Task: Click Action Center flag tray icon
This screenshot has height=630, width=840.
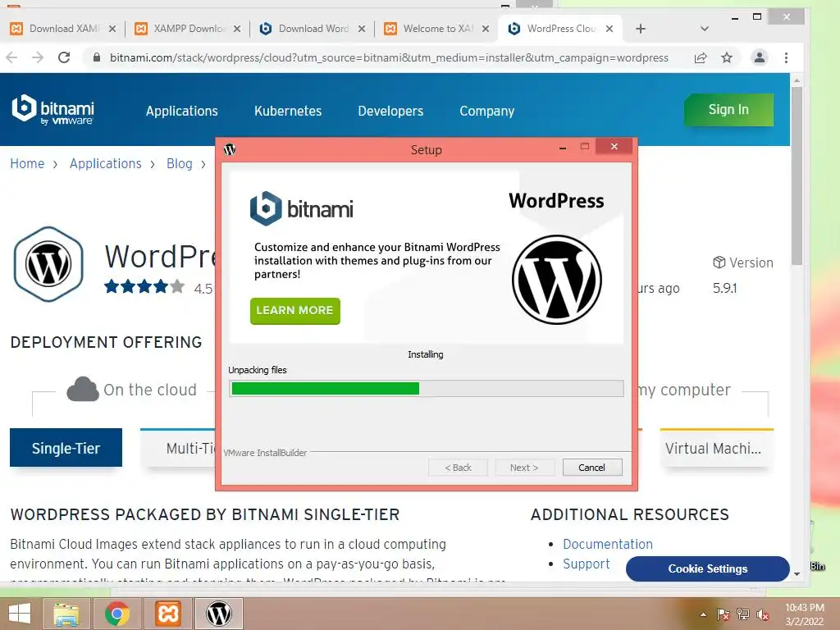Action: click(x=724, y=614)
